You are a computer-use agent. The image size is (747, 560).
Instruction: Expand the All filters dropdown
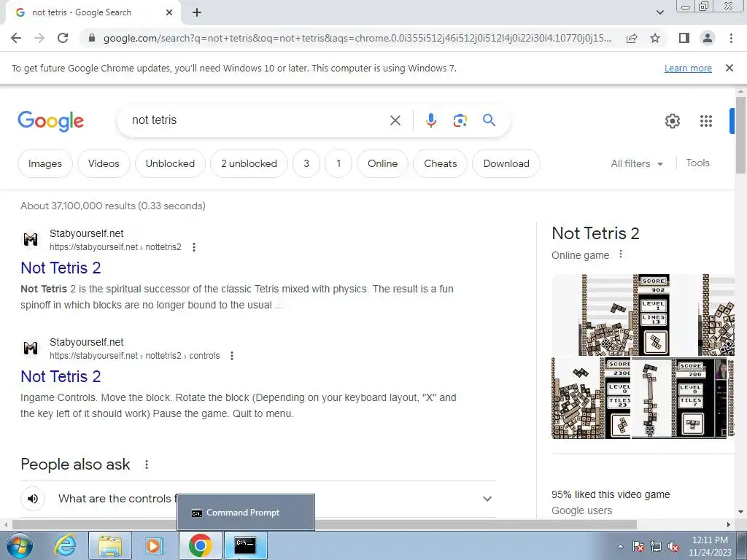(x=637, y=163)
